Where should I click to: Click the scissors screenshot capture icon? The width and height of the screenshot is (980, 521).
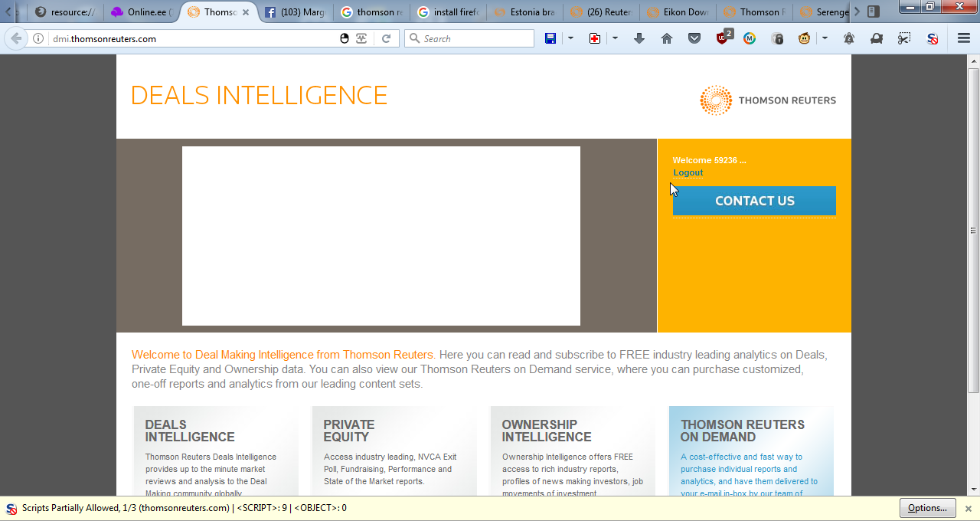pyautogui.click(x=904, y=38)
